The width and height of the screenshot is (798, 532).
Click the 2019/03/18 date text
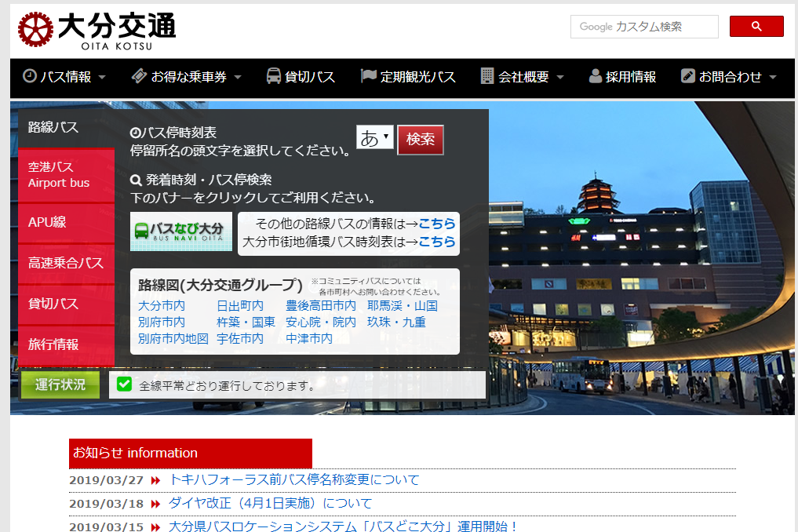[x=107, y=504]
